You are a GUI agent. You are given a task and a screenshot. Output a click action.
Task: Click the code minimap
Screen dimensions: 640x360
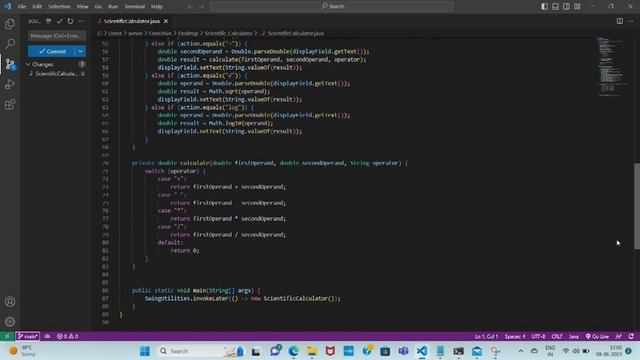[x=612, y=67]
